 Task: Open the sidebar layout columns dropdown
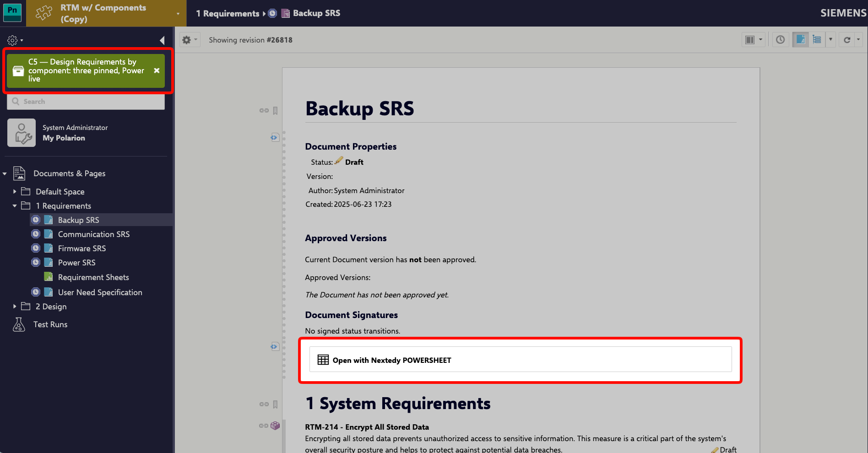(x=754, y=40)
